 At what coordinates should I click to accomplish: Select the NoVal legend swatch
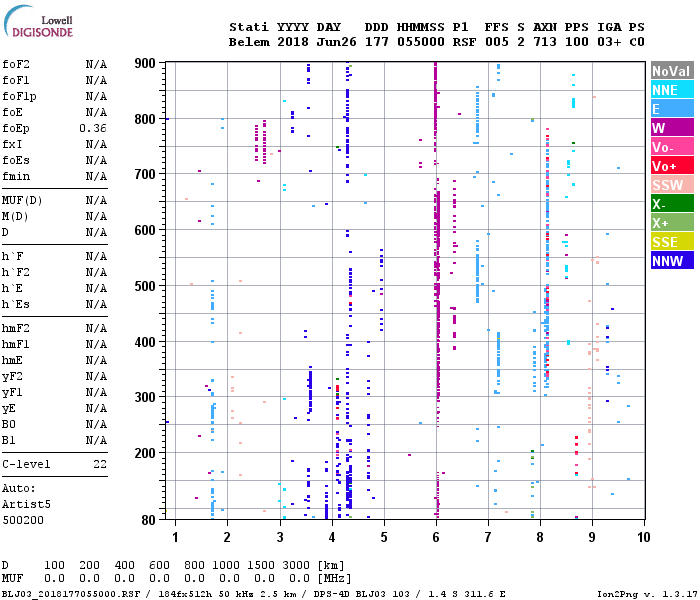(x=672, y=71)
